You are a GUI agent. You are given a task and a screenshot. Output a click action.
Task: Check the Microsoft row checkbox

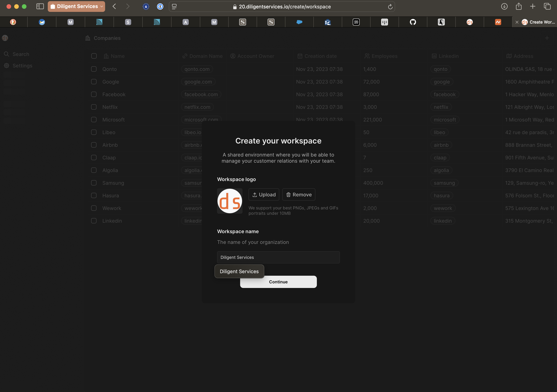[94, 120]
